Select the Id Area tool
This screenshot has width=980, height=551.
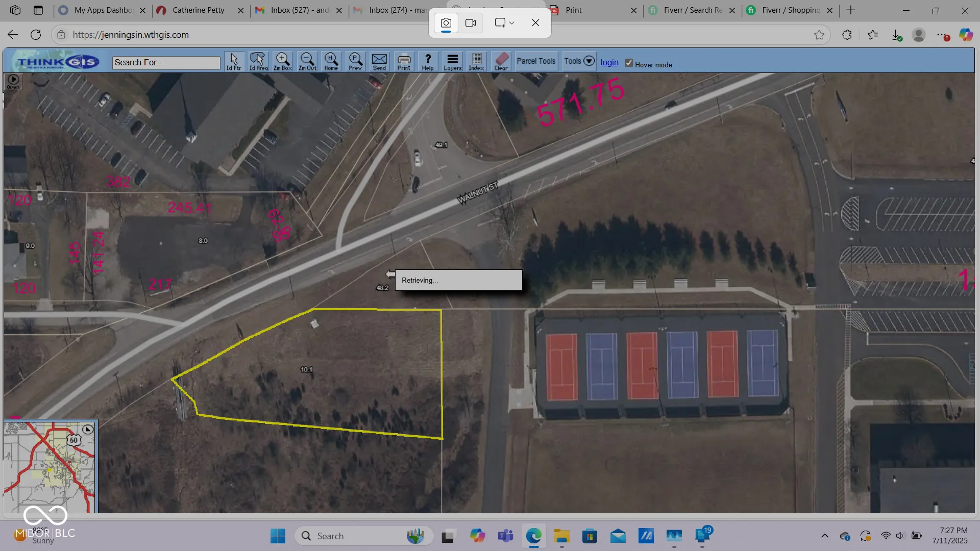(258, 61)
